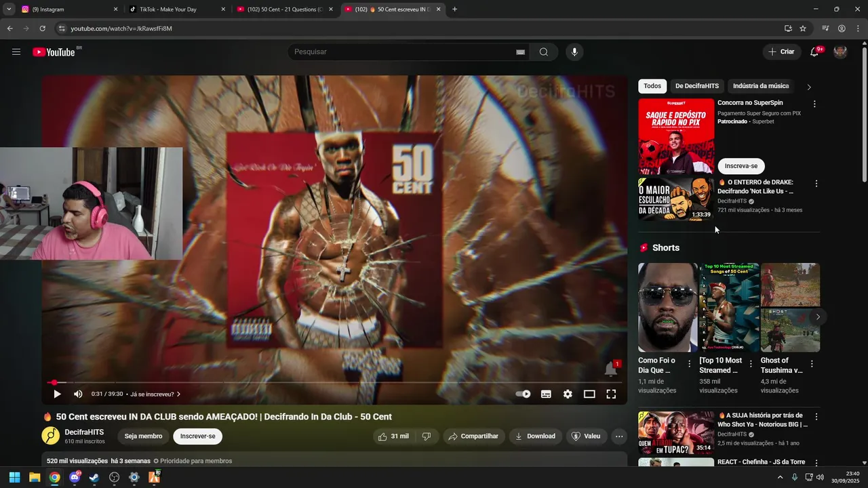The height and width of the screenshot is (488, 868).
Task: Open the video settings gear
Action: [568, 394]
